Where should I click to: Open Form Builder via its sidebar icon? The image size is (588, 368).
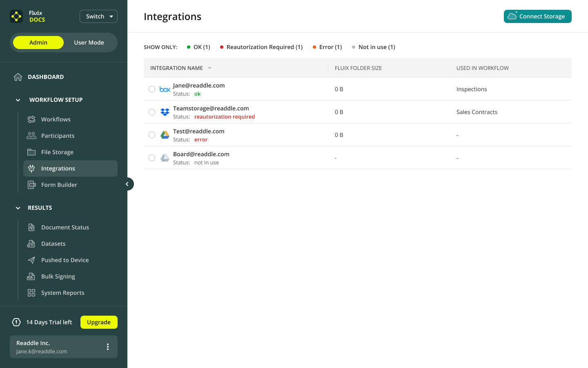[31, 185]
